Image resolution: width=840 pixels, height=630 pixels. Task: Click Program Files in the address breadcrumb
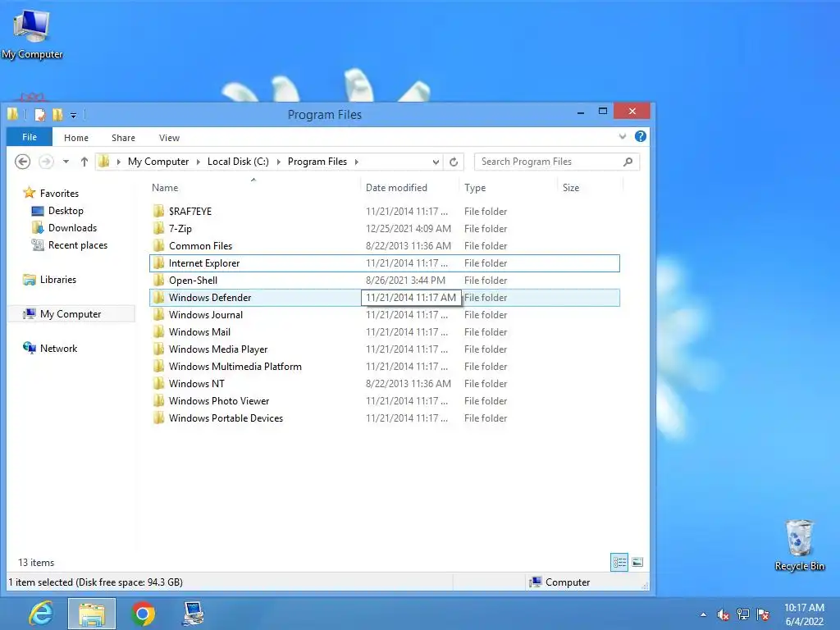317,162
